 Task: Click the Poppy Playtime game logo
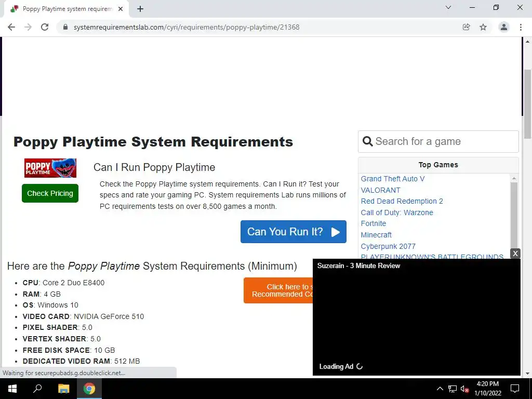coord(50,168)
